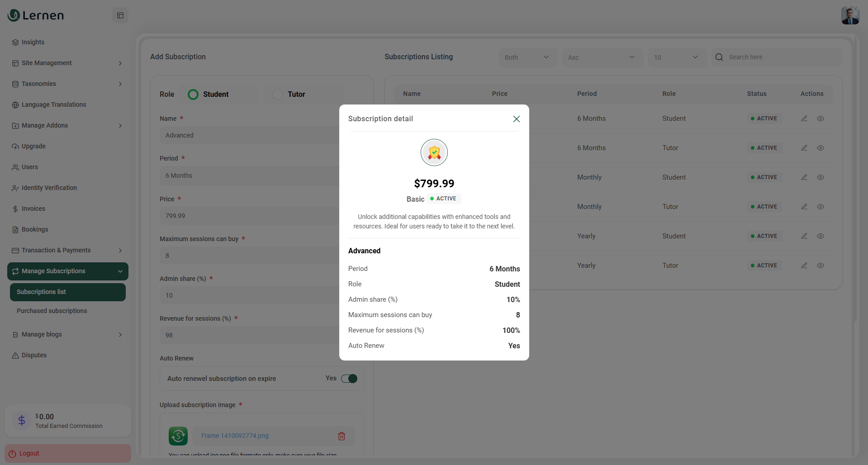Click the edit pencil for first subscription row

click(804, 119)
